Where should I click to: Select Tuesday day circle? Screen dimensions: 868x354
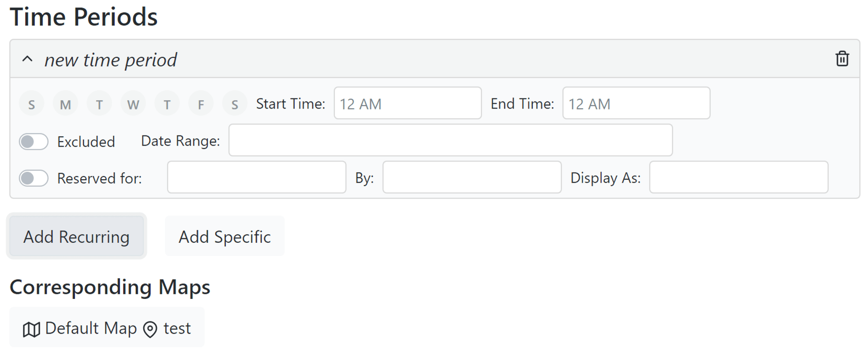pyautogui.click(x=99, y=104)
